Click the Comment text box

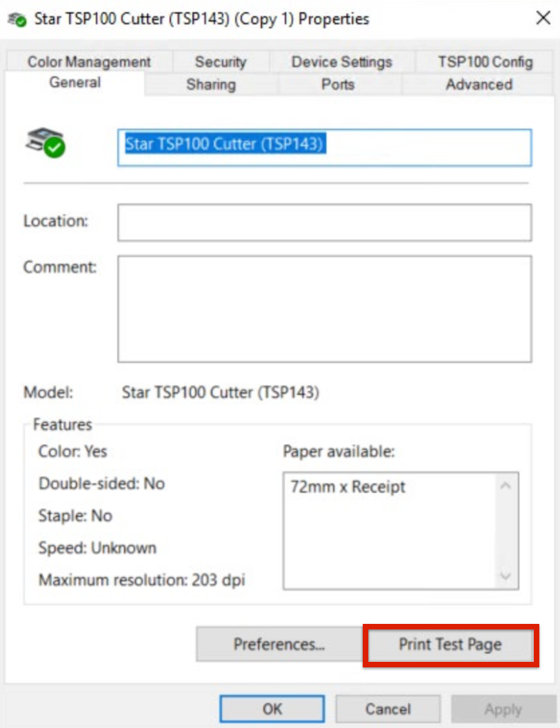[x=325, y=309]
